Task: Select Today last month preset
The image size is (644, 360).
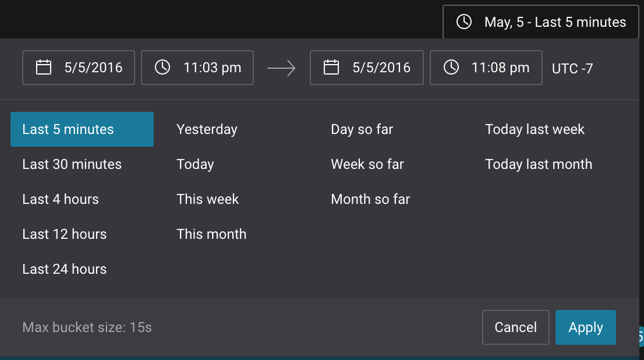Action: tap(539, 164)
